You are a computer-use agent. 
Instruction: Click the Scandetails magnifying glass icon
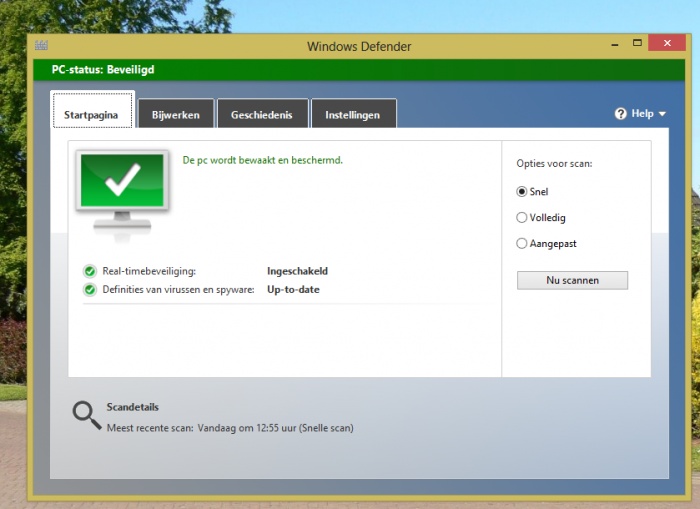(86, 415)
